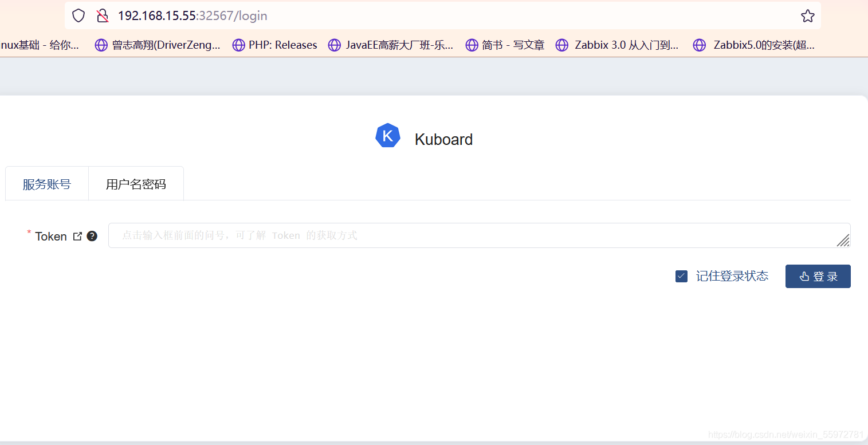Click into the Token input field
868x445 pixels.
click(x=479, y=235)
